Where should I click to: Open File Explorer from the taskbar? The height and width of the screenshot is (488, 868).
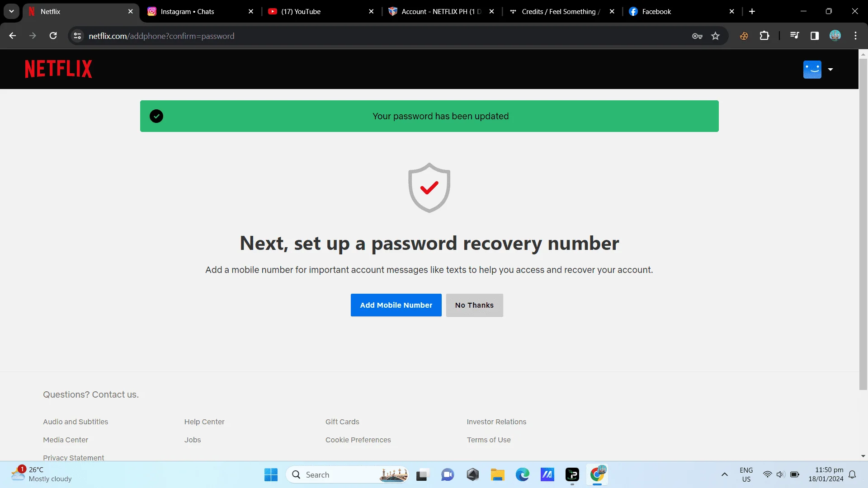pos(497,475)
